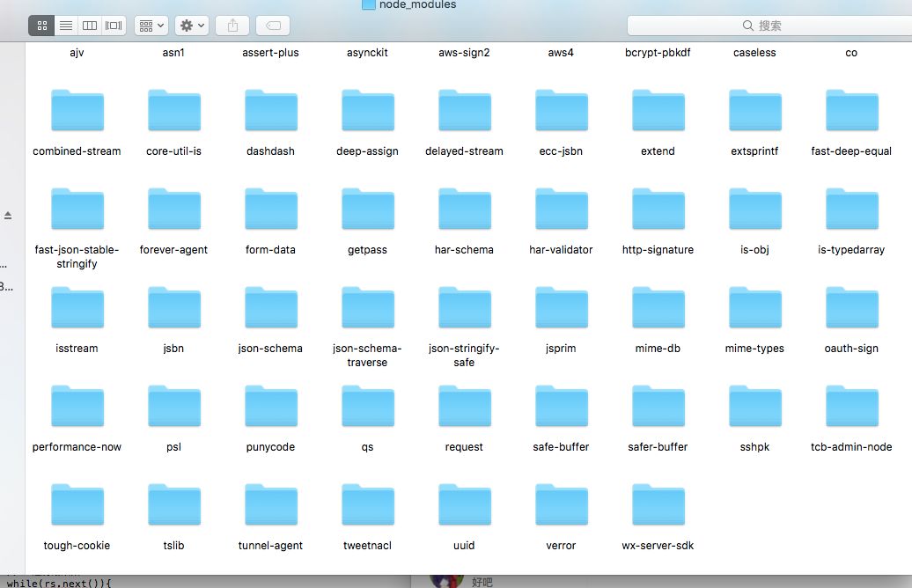The width and height of the screenshot is (912, 588).
Task: Click the Share toolbar button
Action: [x=232, y=26]
